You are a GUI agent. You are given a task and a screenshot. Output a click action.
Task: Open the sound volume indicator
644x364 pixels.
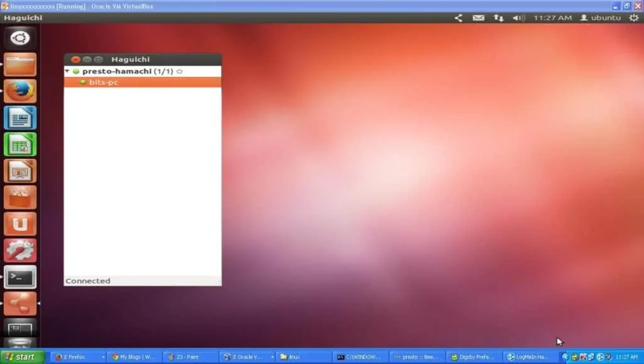[x=518, y=18]
